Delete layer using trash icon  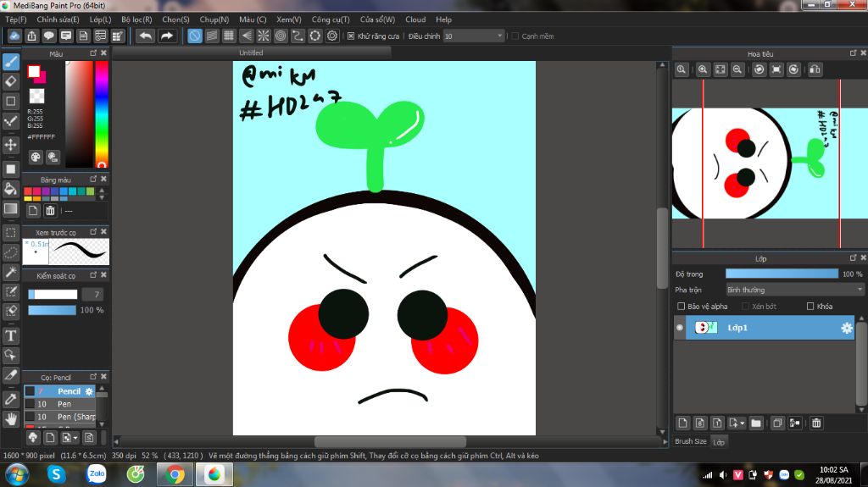coord(816,423)
